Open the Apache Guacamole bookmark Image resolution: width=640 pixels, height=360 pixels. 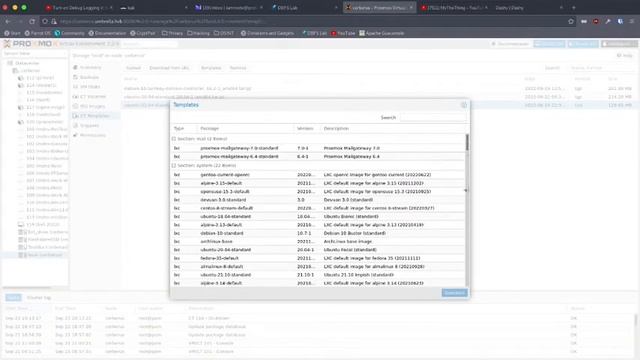pos(382,33)
